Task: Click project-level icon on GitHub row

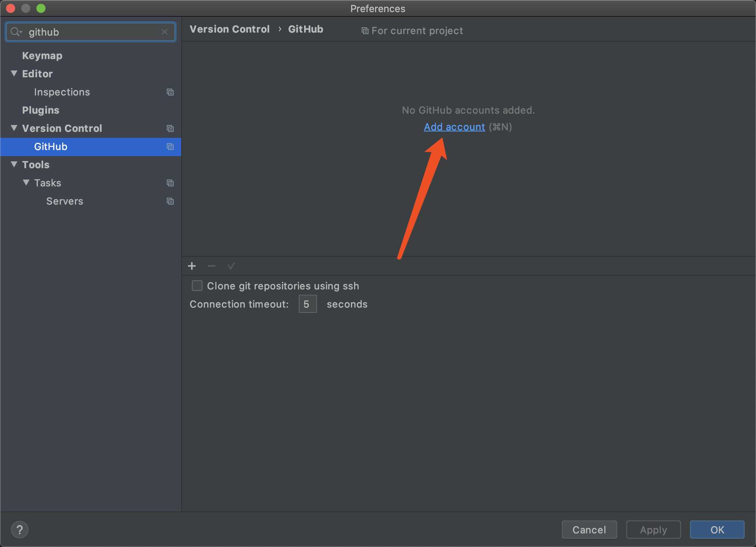Action: (x=170, y=147)
